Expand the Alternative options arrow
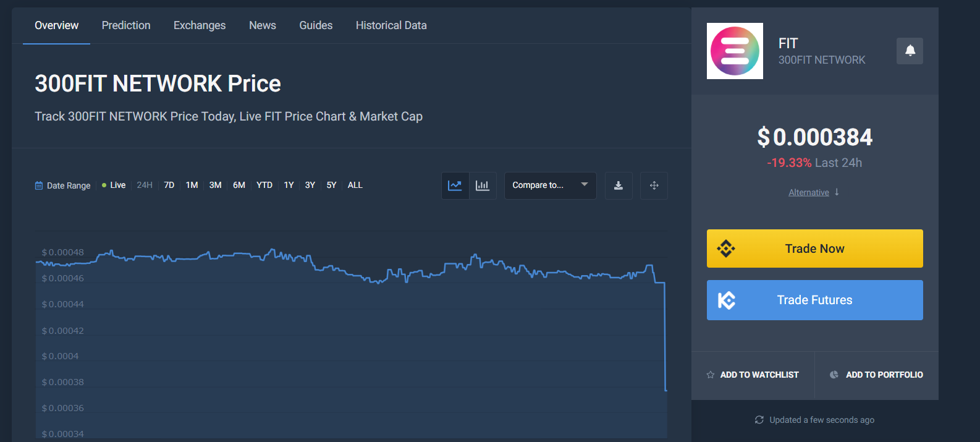 [x=837, y=192]
